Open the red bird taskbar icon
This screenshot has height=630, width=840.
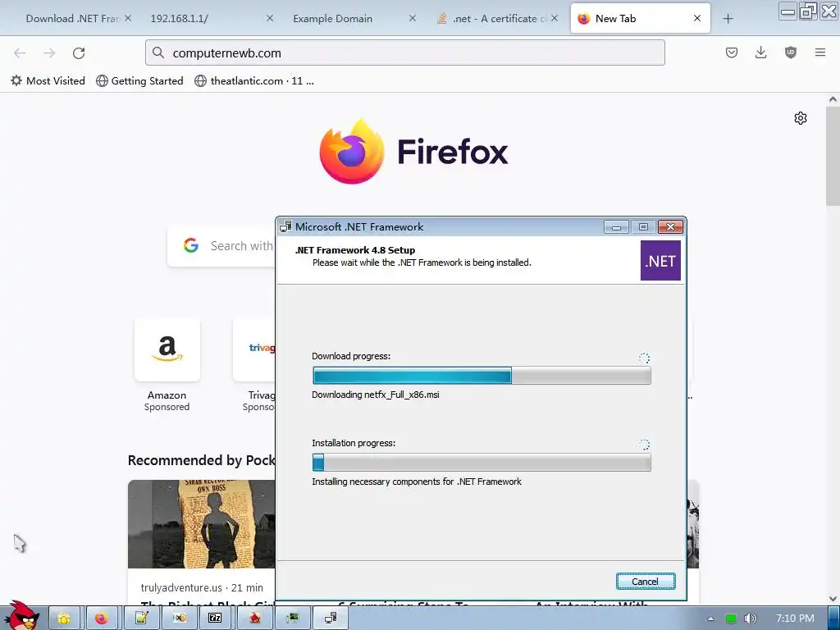[255, 619]
